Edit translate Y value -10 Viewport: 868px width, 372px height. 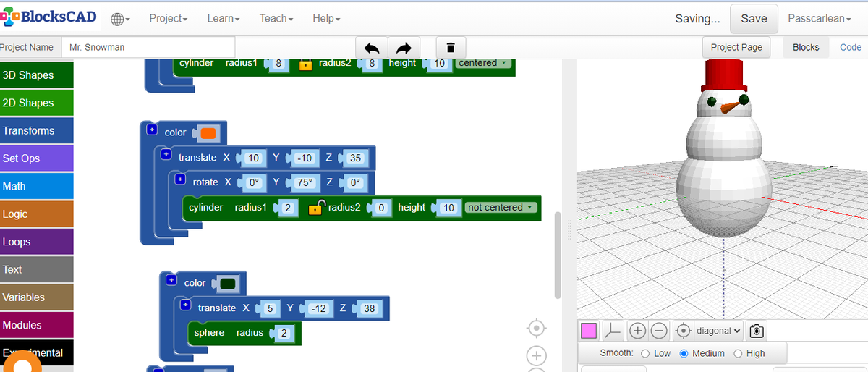click(x=305, y=158)
